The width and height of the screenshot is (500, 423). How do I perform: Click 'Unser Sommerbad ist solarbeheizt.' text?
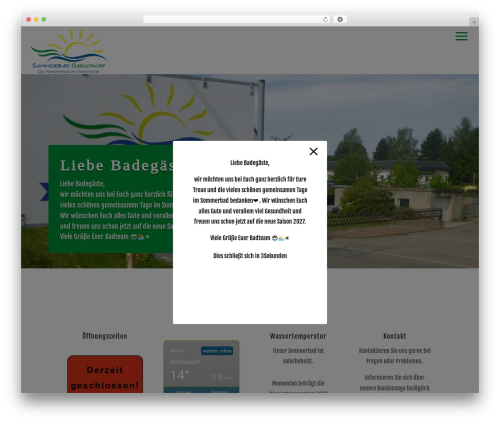click(x=298, y=356)
